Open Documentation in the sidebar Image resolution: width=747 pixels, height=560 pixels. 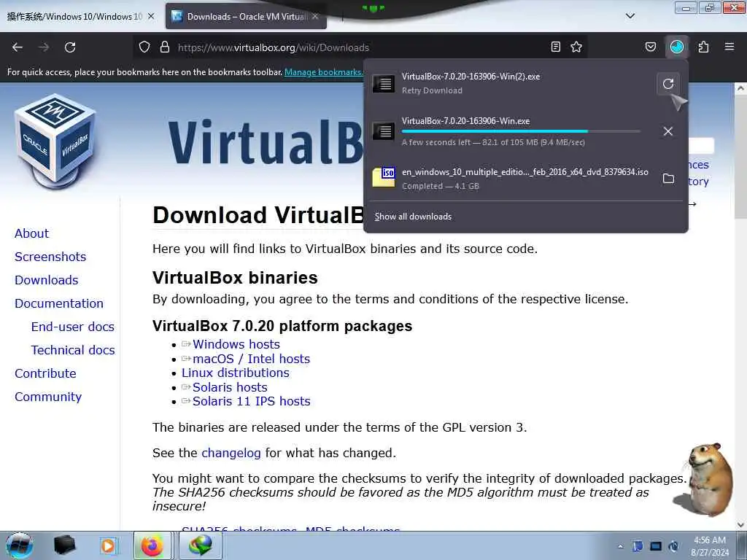pyautogui.click(x=58, y=303)
